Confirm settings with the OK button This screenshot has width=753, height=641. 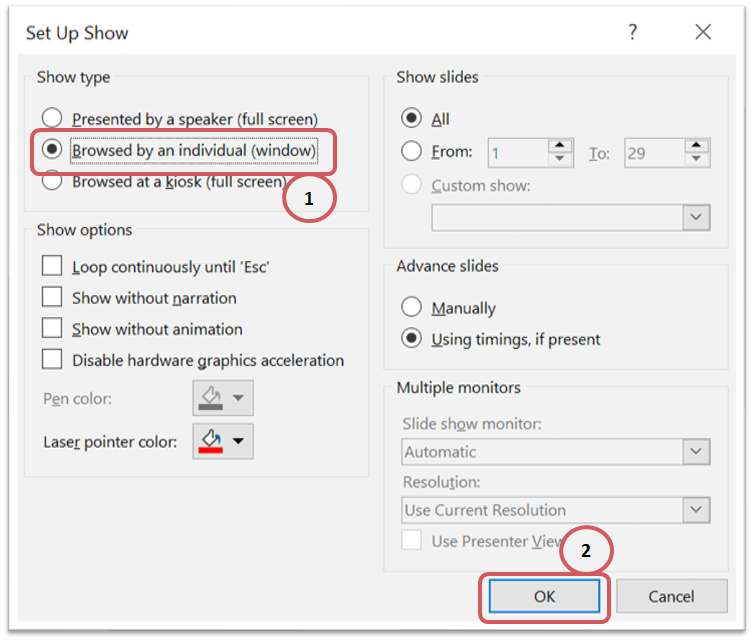tap(544, 596)
